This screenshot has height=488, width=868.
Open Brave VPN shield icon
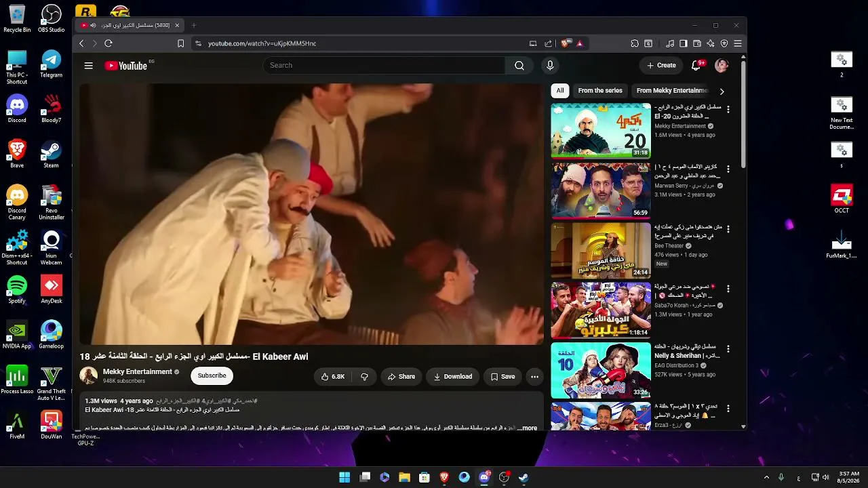click(x=724, y=43)
